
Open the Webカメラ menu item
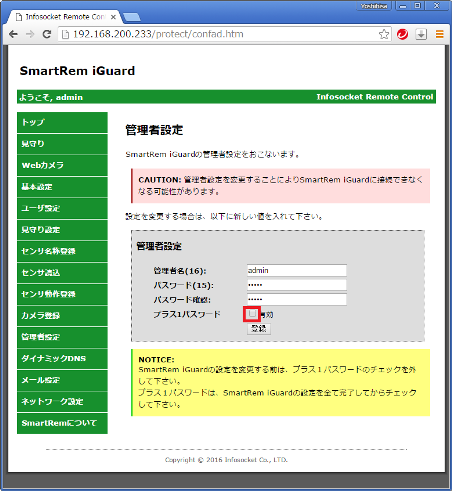tap(62, 165)
